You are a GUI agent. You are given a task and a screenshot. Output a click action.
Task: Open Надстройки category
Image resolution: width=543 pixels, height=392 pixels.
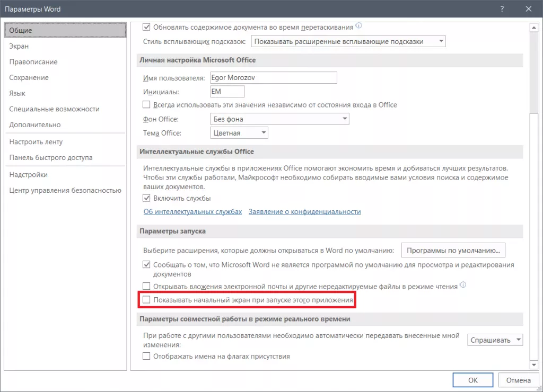pyautogui.click(x=65, y=175)
